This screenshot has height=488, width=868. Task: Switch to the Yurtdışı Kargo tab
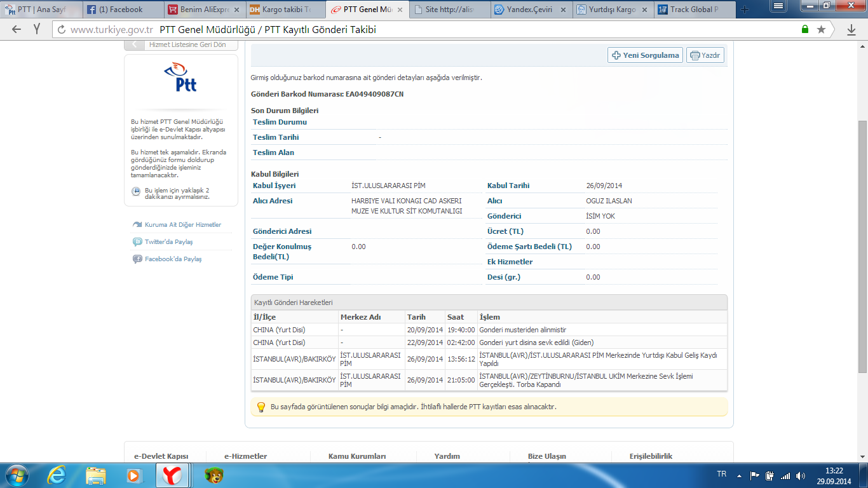click(x=612, y=10)
